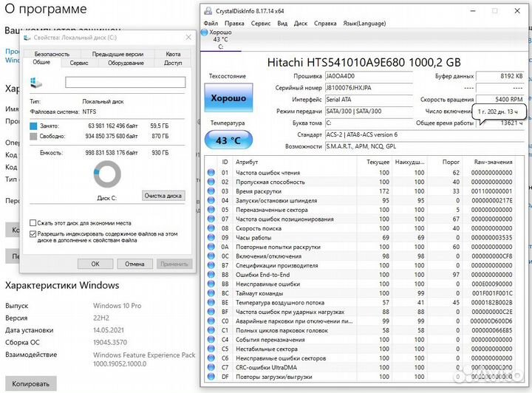Image resolution: width=532 pixels, height=393 pixels.
Task: Open the Диск menu
Action: pos(300,24)
